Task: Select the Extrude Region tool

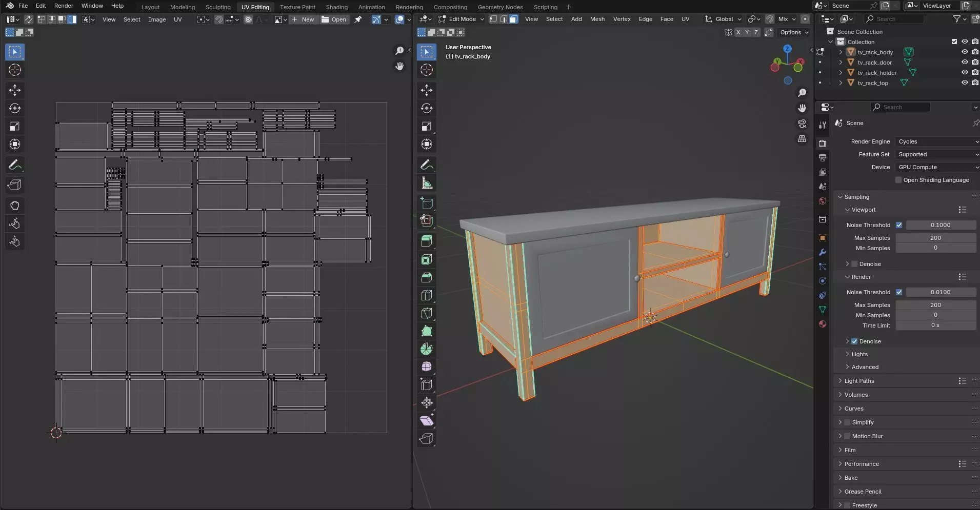Action: 427,241
